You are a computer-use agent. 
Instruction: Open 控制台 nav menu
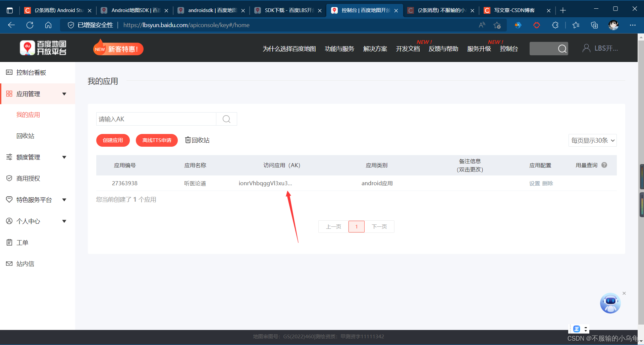pos(509,49)
